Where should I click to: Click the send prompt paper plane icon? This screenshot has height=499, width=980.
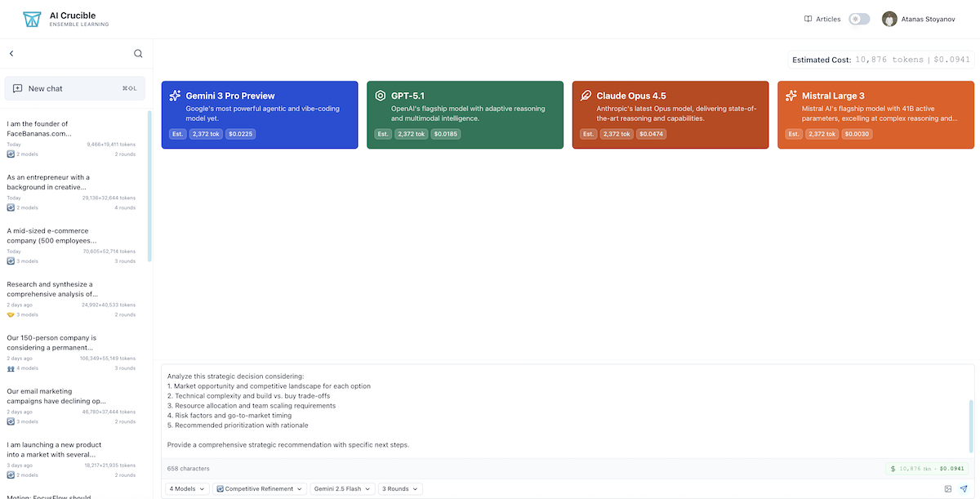(964, 488)
